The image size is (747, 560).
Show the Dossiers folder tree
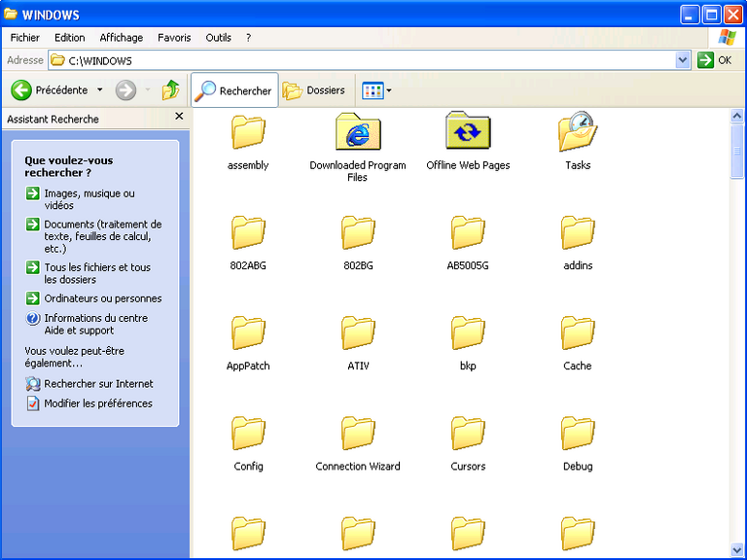click(x=313, y=90)
